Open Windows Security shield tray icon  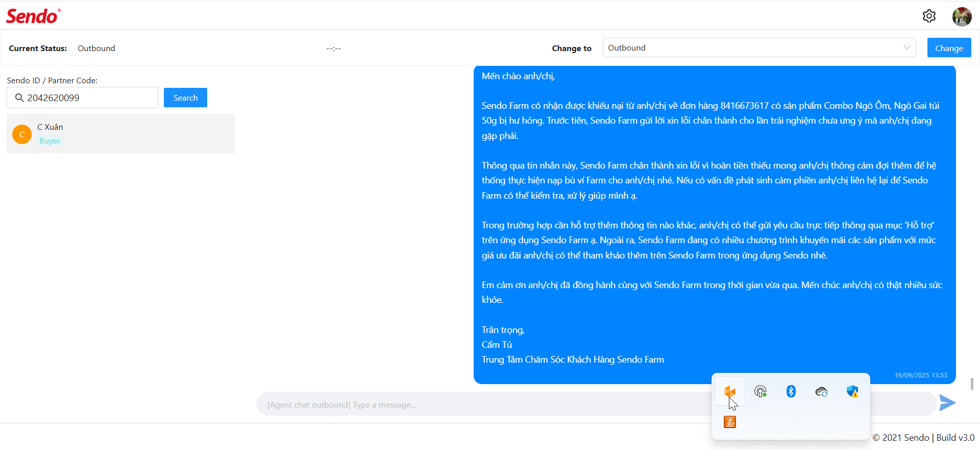tap(852, 392)
